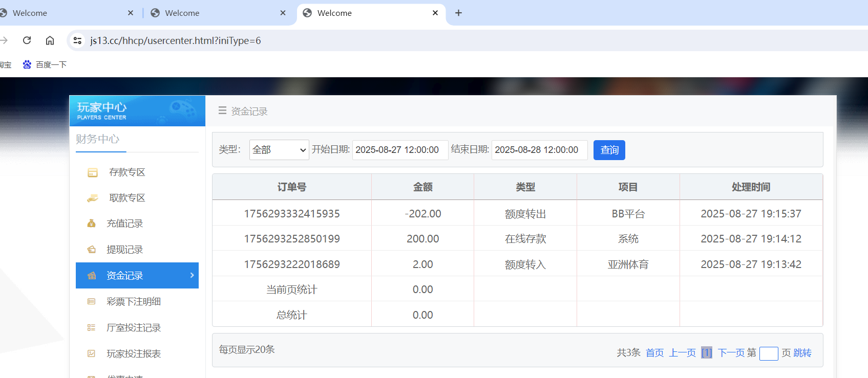Click the 跳转 jump link
This screenshot has height=378, width=868.
(802, 353)
